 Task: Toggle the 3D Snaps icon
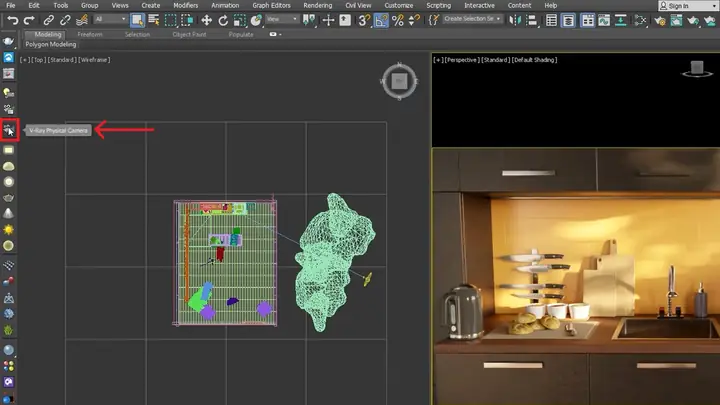coord(364,20)
